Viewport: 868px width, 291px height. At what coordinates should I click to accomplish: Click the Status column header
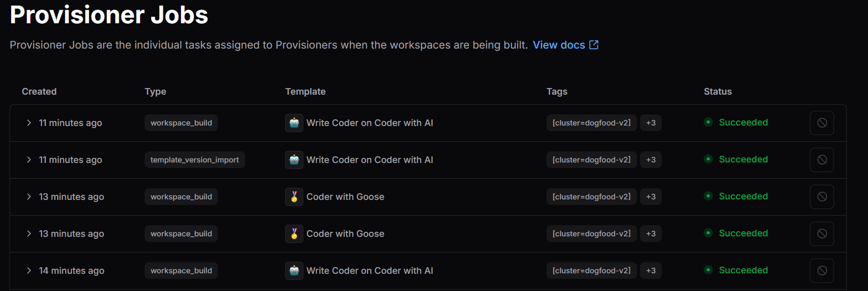click(x=717, y=92)
